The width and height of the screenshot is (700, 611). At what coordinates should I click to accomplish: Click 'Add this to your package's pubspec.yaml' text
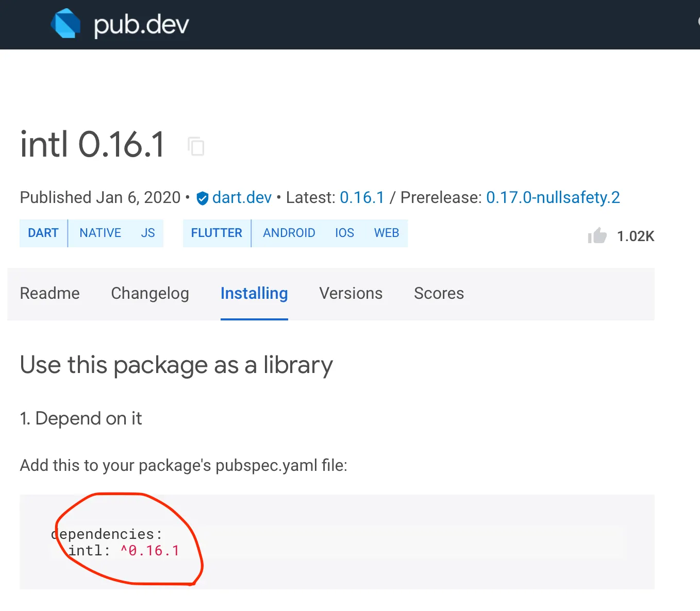pyautogui.click(x=184, y=465)
